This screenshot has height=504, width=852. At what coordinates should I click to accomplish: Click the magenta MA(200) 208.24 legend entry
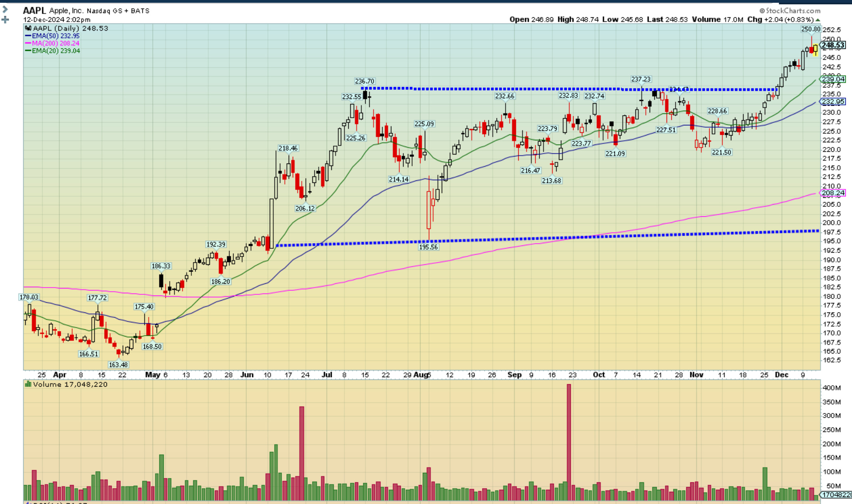(x=55, y=43)
